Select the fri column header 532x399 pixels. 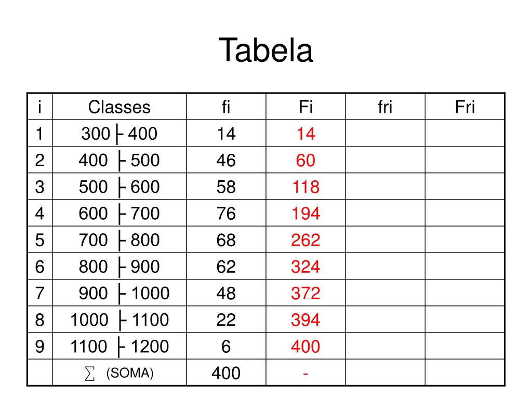385,107
